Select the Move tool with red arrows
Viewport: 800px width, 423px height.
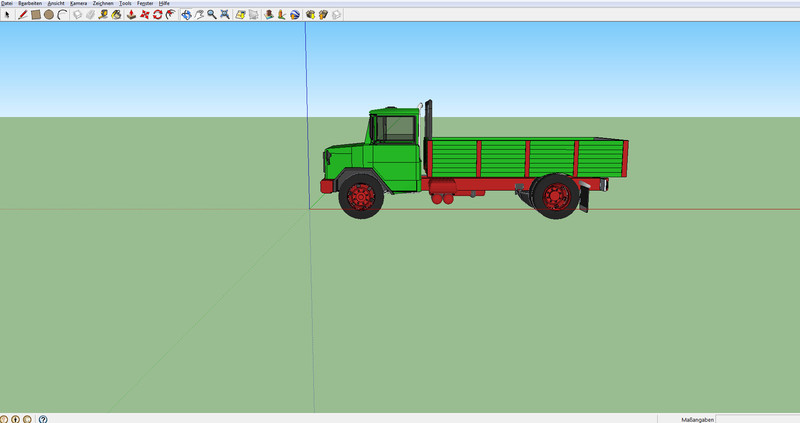tap(144, 15)
